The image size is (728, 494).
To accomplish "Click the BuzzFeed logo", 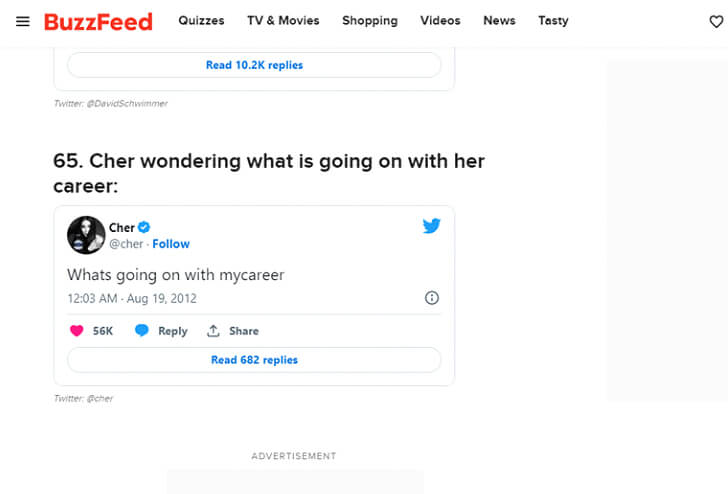I will (x=98, y=22).
